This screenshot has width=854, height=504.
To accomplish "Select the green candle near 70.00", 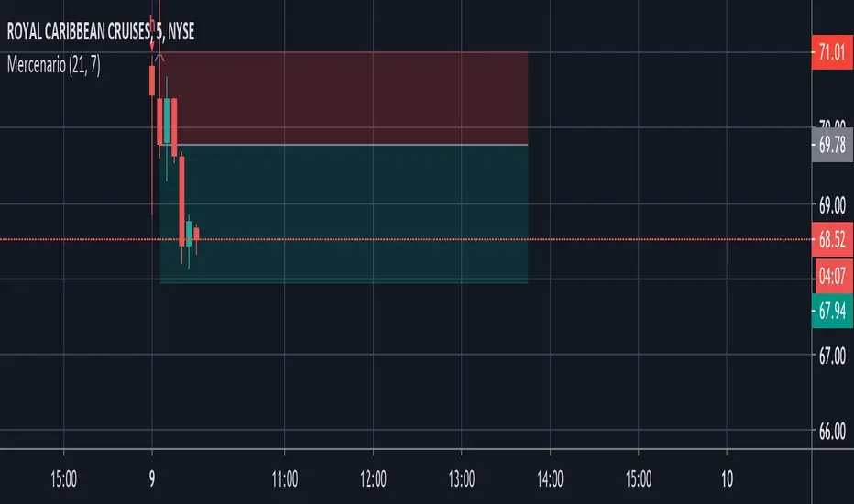I will click(167, 120).
